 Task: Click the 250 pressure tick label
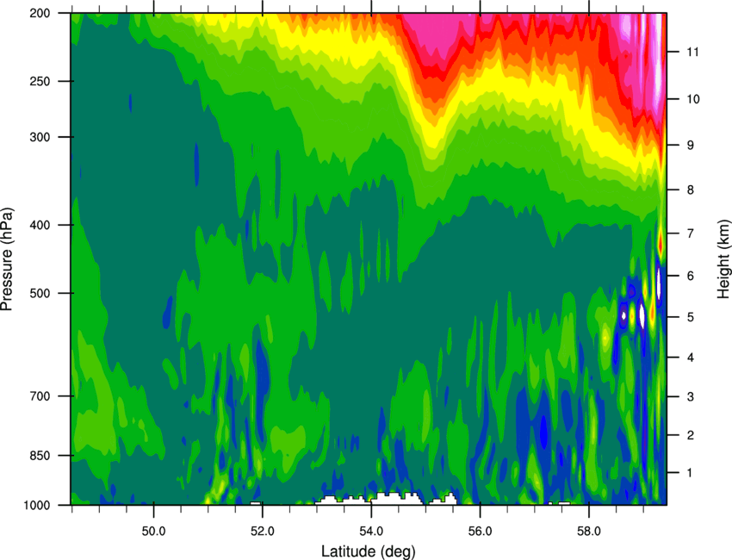(40, 81)
